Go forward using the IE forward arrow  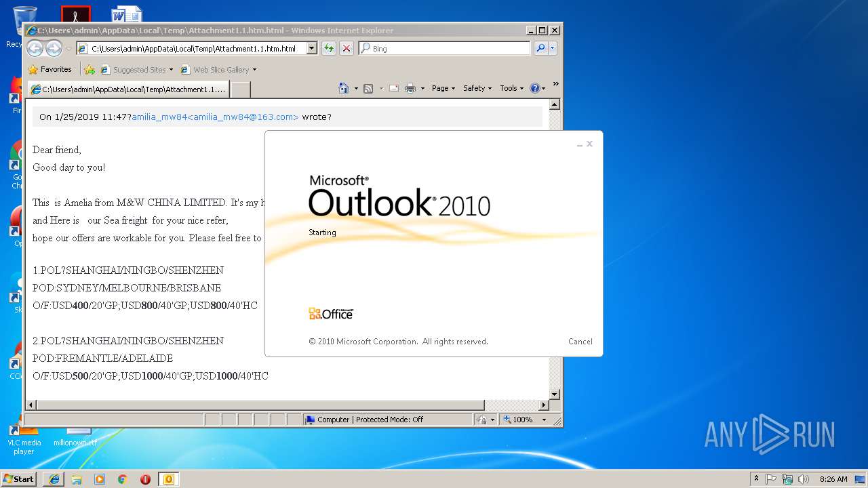coord(54,48)
